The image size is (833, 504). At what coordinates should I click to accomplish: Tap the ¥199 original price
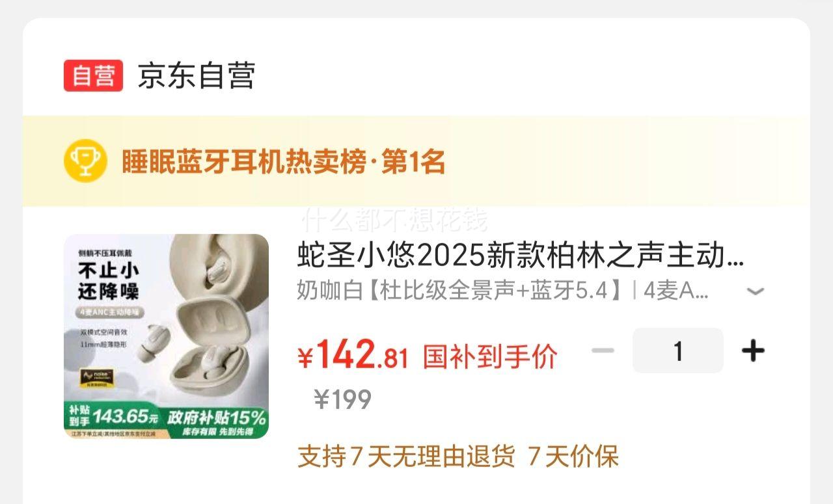pos(343,399)
